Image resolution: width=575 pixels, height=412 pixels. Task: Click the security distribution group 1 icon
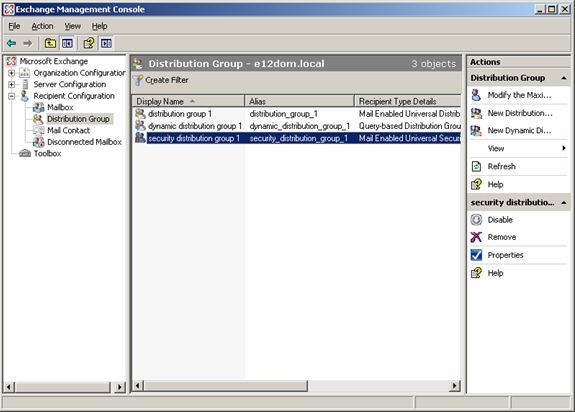pyautogui.click(x=140, y=138)
